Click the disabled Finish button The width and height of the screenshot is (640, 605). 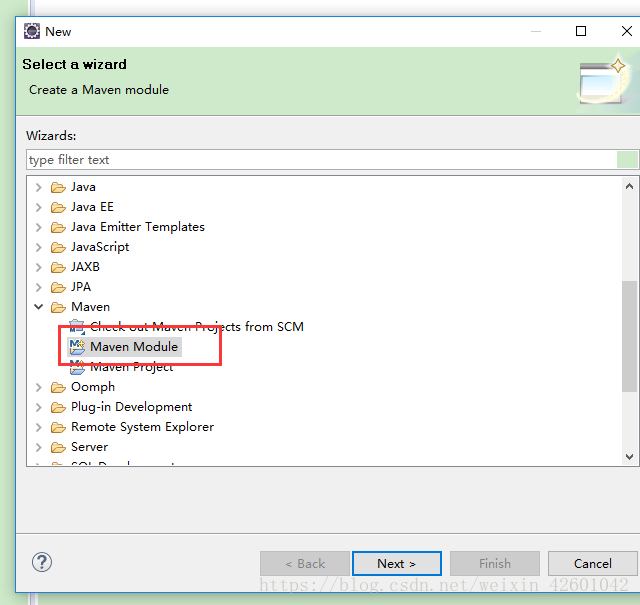coord(495,563)
